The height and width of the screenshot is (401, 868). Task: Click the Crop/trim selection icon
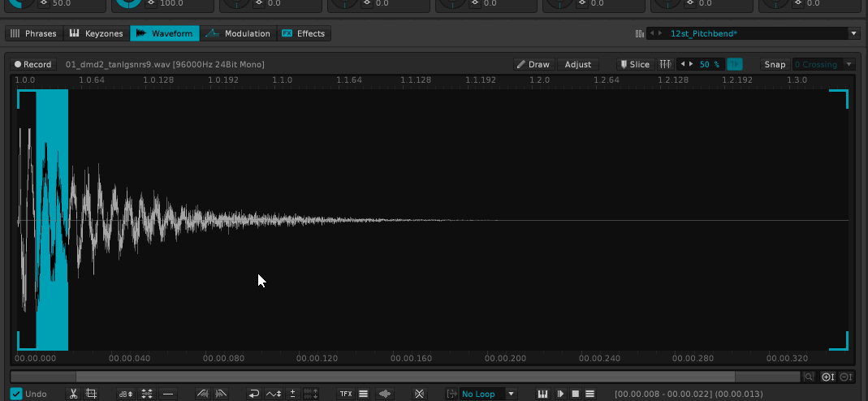tap(92, 394)
